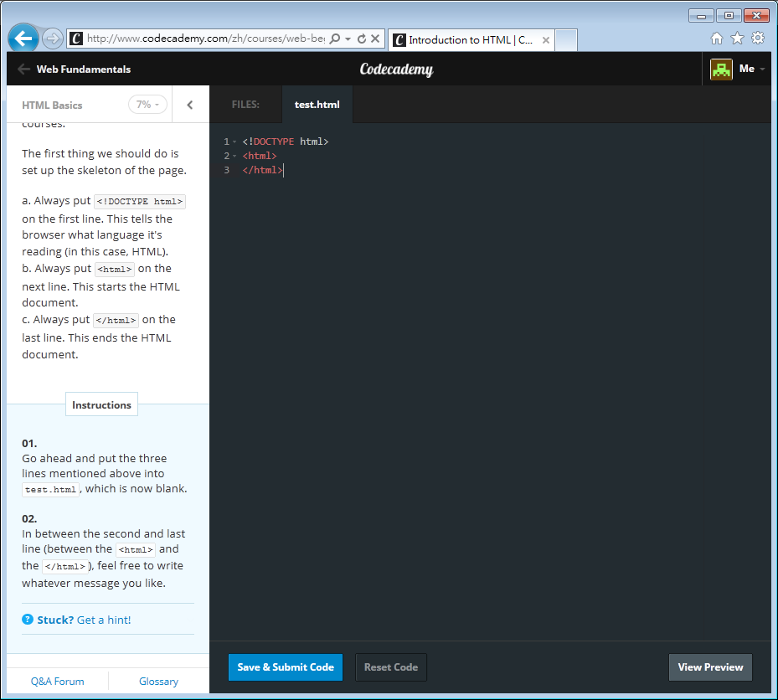Click Save & Submit Code button

click(286, 667)
